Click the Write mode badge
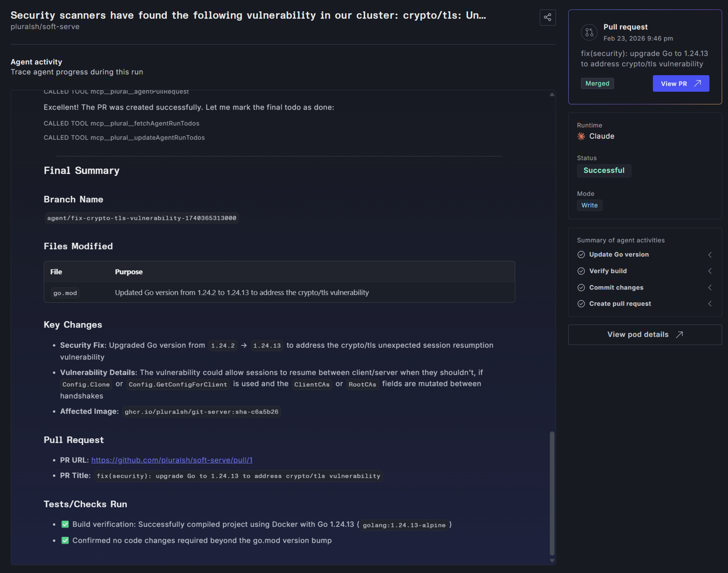Screen dimensions: 728x573 [x=589, y=205]
